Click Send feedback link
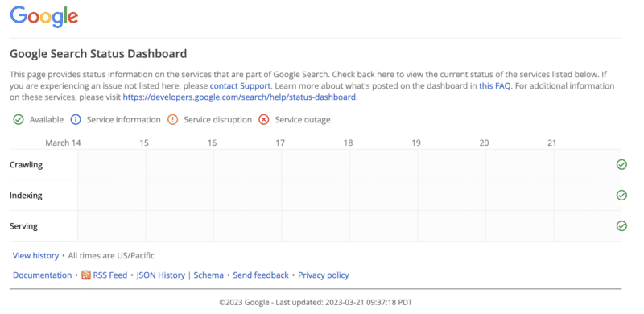644x314 pixels. [261, 275]
